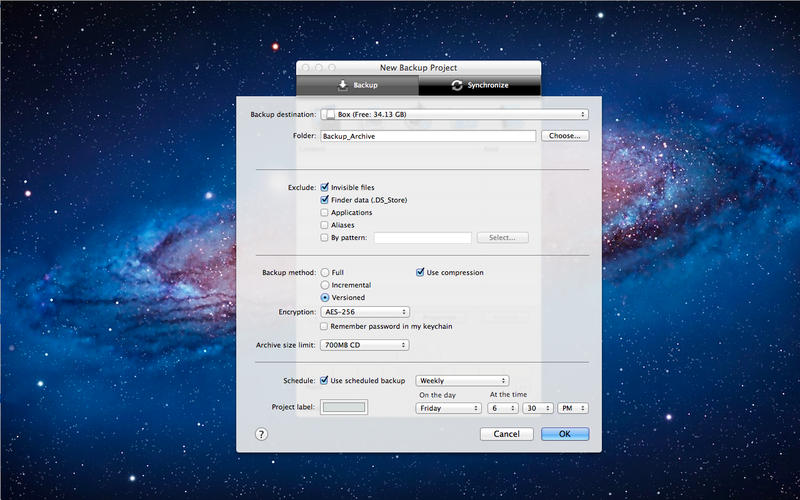Enable Exclude Aliases checkbox
Screen dimensions: 800x500
point(324,225)
